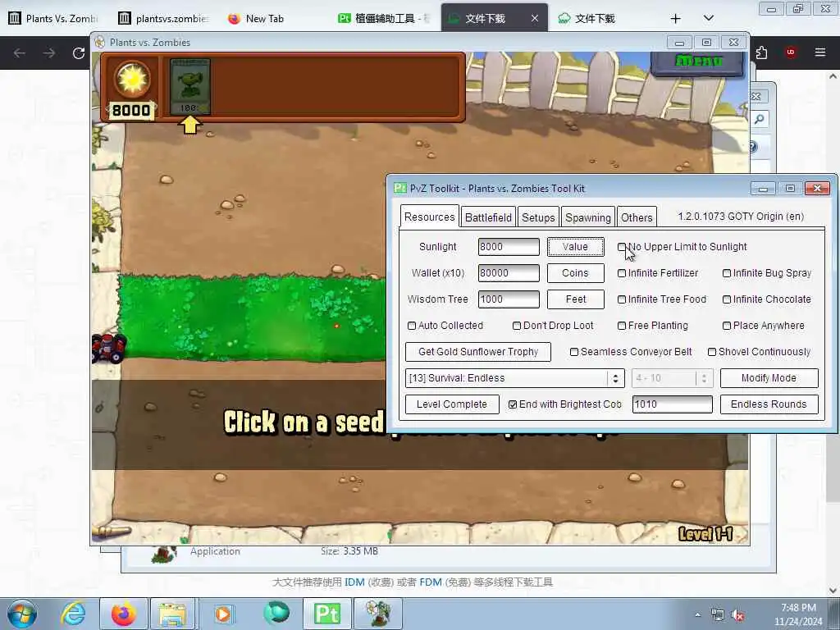This screenshot has width=840, height=630.
Task: Enable No Upper Limit to Sunlight
Action: (x=622, y=247)
